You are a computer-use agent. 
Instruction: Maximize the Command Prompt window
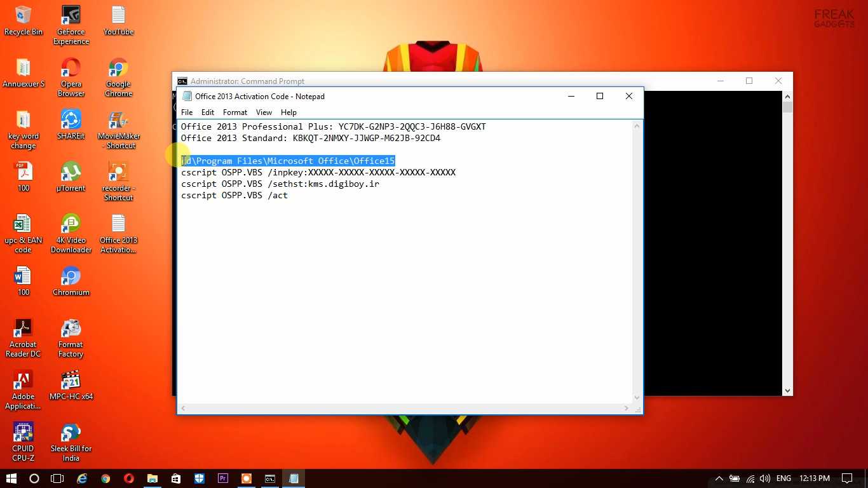coord(749,81)
